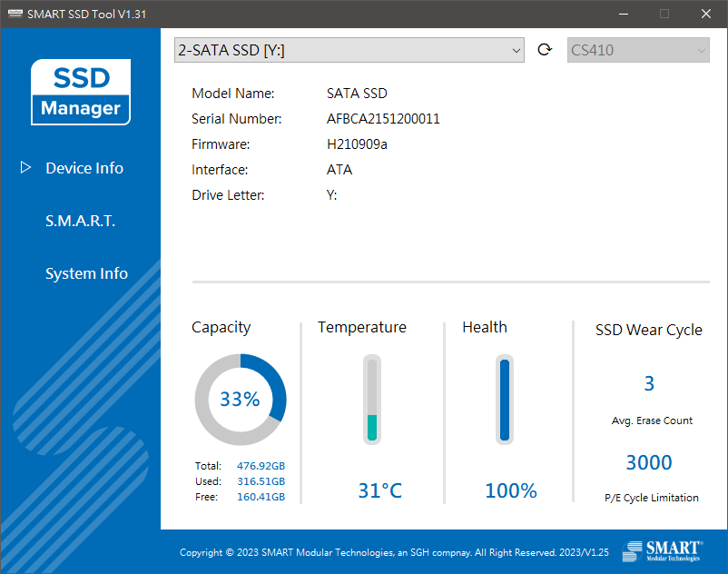This screenshot has height=574, width=728.
Task: Click the Temperature gauge showing 31°C
Action: 371,399
